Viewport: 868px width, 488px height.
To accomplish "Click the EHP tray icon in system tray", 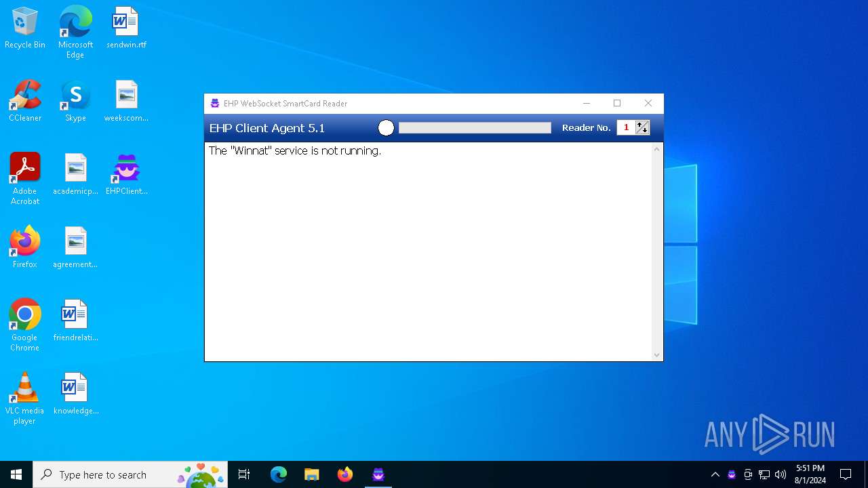I will coord(732,474).
